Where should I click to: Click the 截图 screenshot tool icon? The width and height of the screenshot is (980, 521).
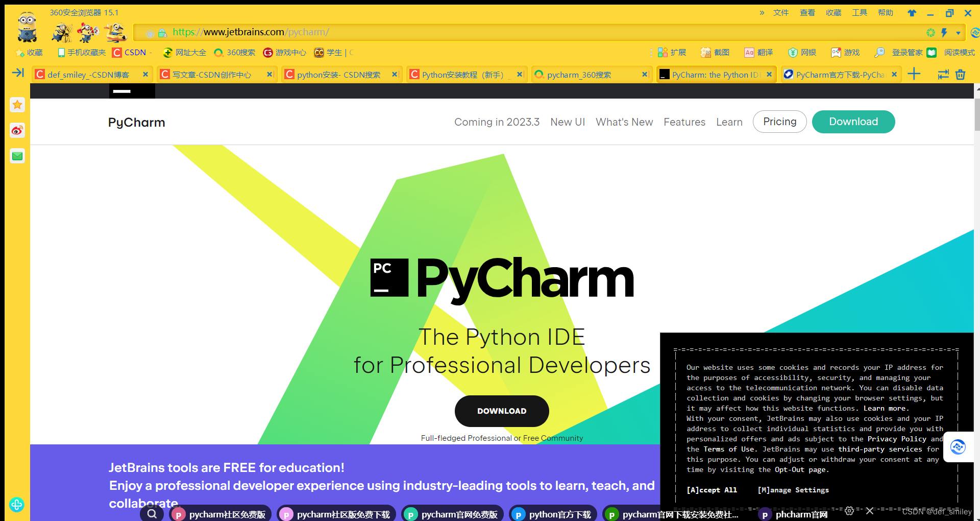715,53
